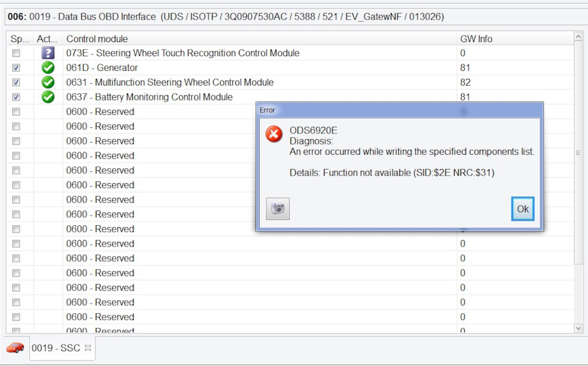Click the question mark status icon for 073E
588x366 pixels.
(48, 53)
